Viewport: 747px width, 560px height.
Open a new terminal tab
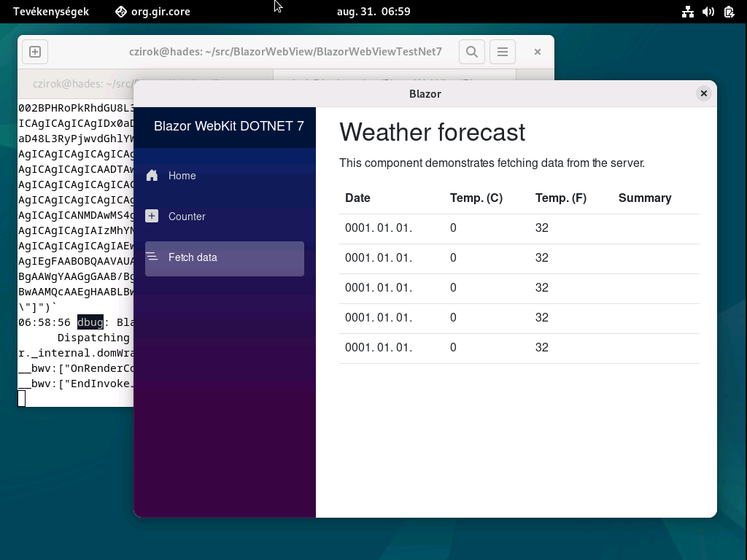(x=35, y=52)
